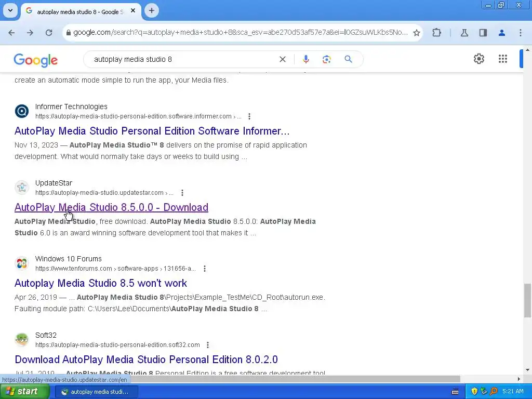532x399 pixels.
Task: Submit the search with magnifier icon
Action: click(x=348, y=59)
